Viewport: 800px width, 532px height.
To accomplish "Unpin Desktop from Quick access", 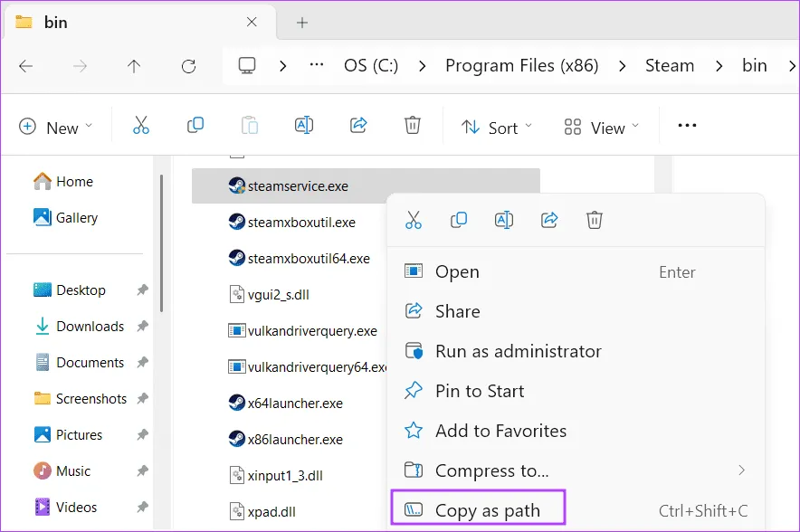I will 142,290.
